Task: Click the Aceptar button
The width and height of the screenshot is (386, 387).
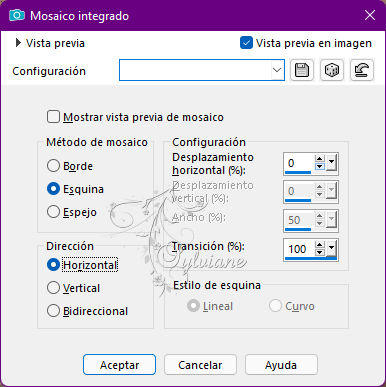Action: (x=119, y=365)
